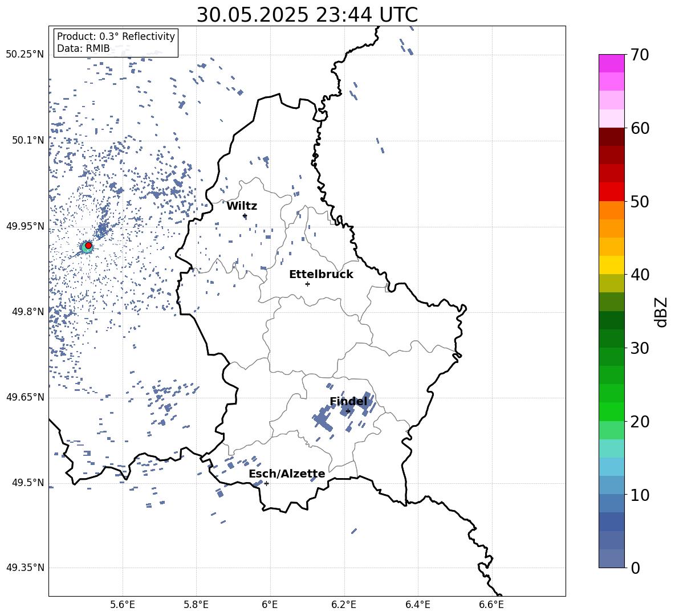Click the 6.4°E longitude label
The image size is (675, 616).
click(x=417, y=605)
